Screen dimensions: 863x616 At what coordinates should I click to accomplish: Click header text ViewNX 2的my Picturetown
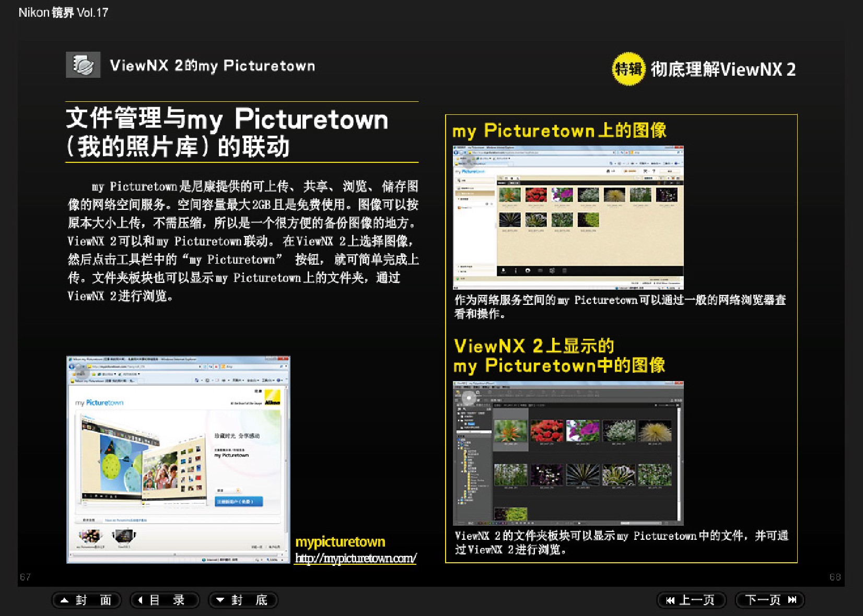[x=212, y=66]
